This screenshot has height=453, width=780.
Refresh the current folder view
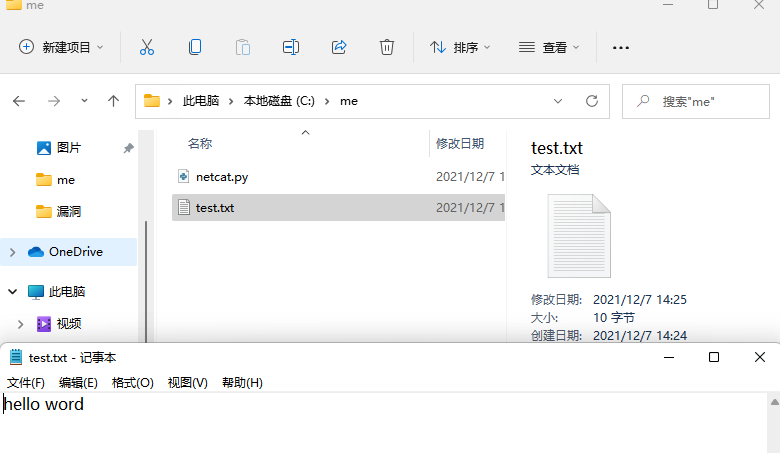[591, 101]
